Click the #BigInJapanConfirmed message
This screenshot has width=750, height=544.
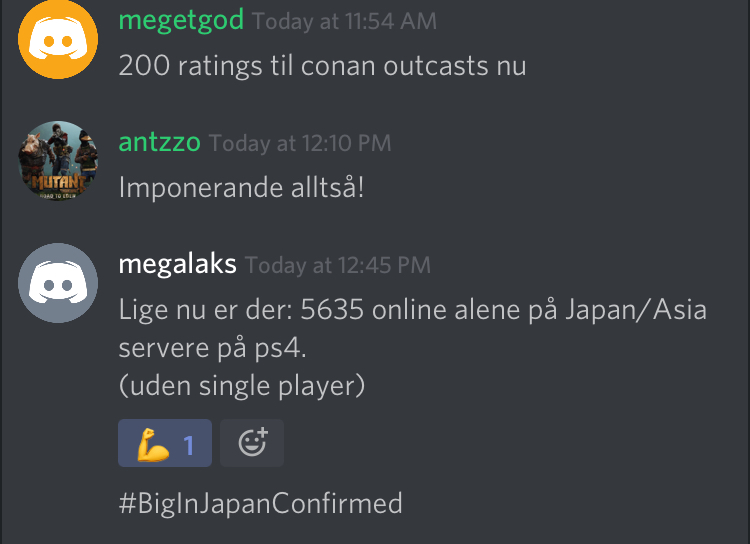[x=261, y=503]
